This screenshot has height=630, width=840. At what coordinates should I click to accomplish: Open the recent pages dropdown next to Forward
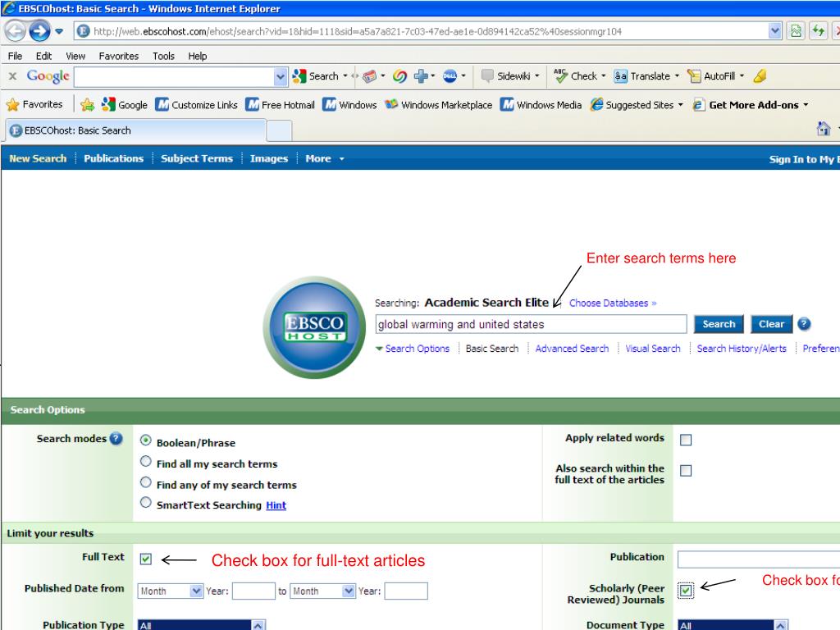point(59,31)
